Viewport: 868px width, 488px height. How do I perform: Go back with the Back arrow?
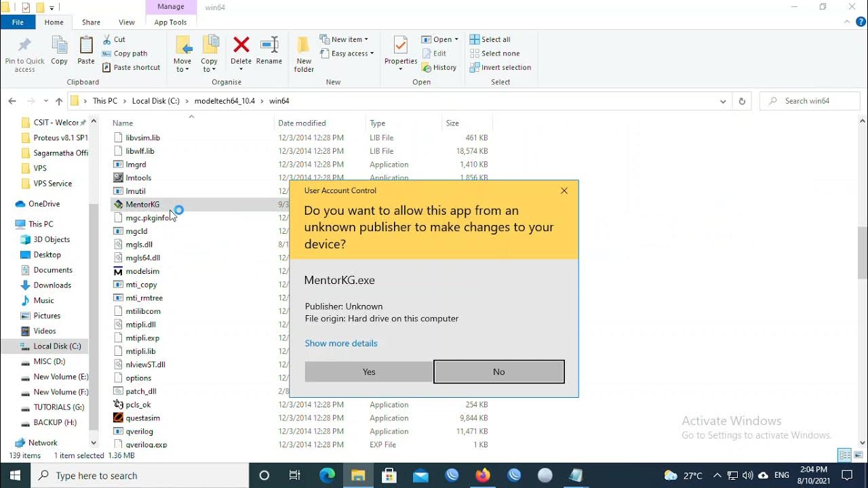12,101
